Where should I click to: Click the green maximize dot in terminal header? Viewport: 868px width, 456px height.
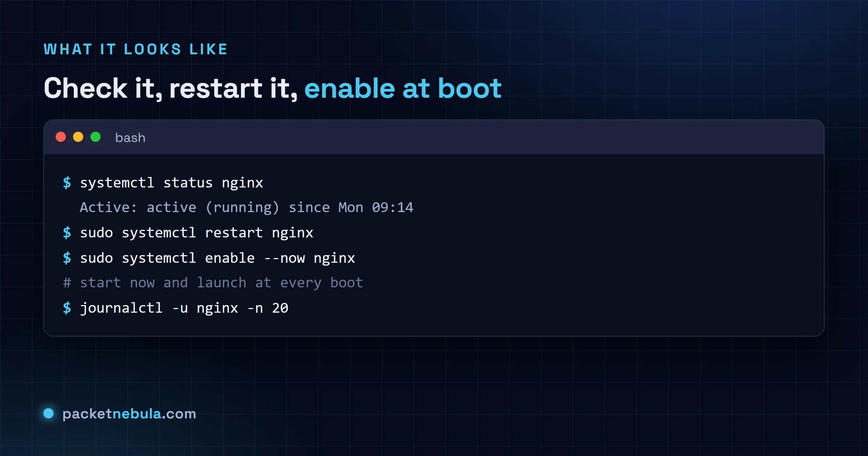95,137
